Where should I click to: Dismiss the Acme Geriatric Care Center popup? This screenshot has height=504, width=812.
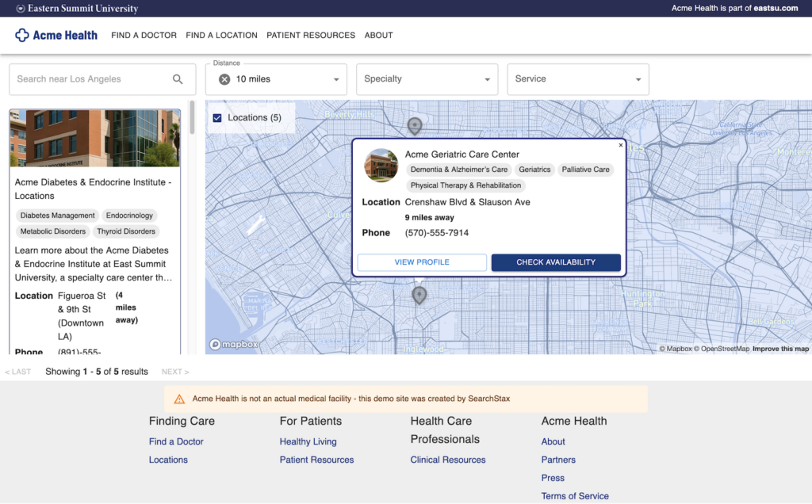(x=621, y=145)
